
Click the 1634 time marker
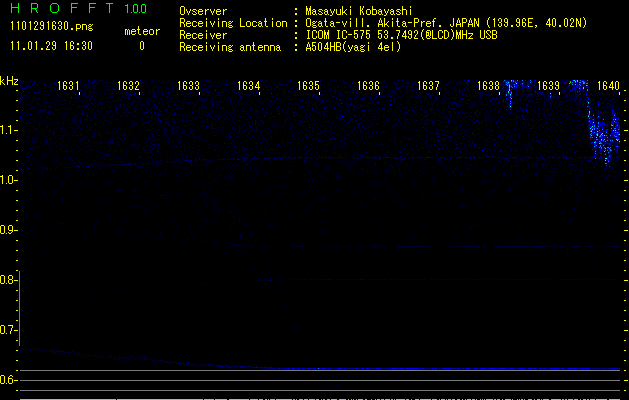point(248,86)
